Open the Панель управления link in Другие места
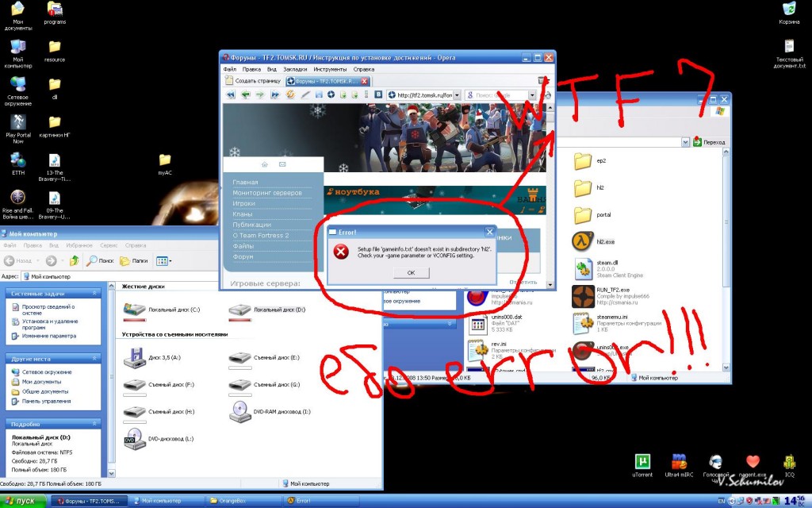Image resolution: width=812 pixels, height=508 pixels. pos(47,401)
